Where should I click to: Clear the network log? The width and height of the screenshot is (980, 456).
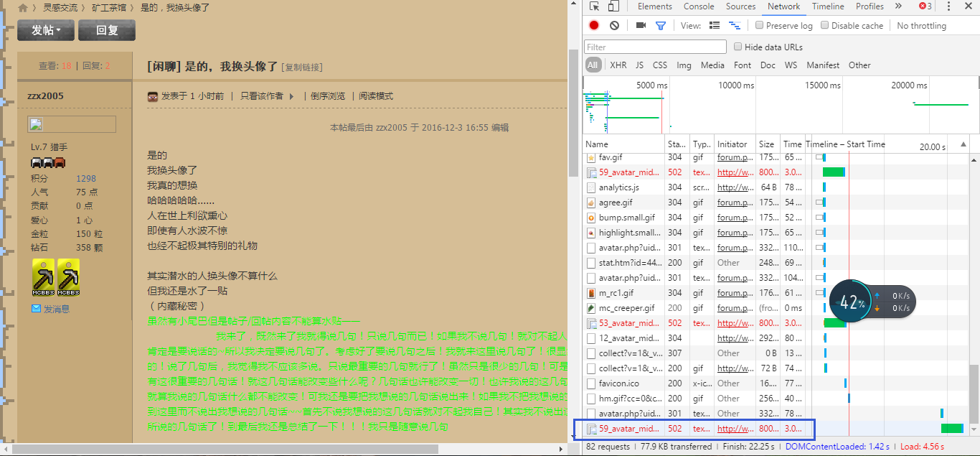click(614, 26)
